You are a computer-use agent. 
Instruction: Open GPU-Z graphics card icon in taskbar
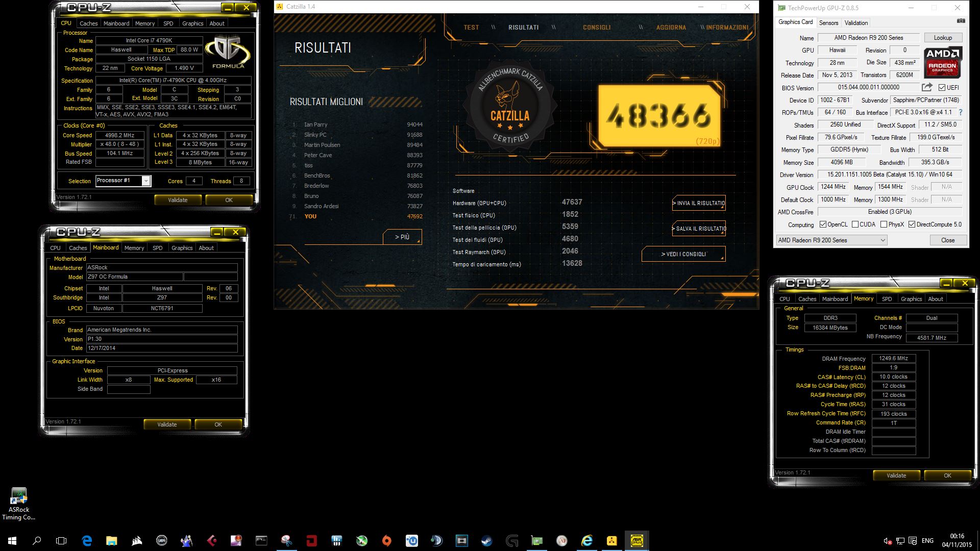tap(537, 541)
